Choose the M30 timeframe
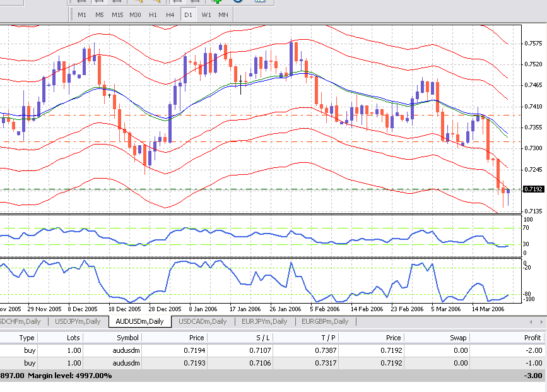 click(x=135, y=15)
